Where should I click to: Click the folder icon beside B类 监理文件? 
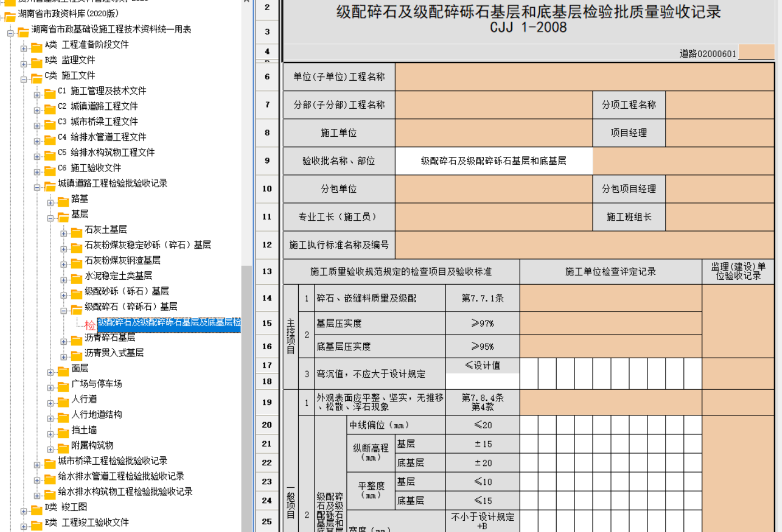36,62
